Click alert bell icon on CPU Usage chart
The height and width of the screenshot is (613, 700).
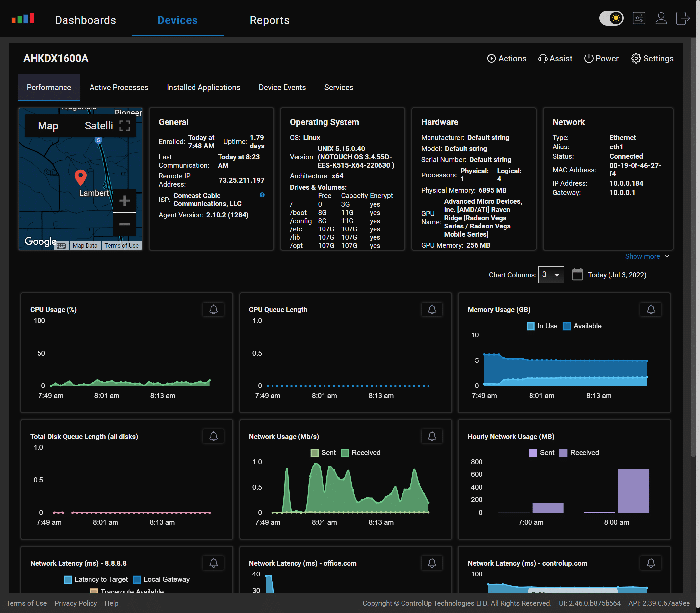pos(214,309)
